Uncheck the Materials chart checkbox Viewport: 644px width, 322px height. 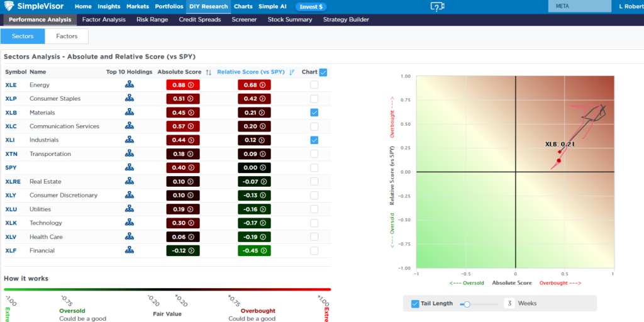click(x=314, y=113)
